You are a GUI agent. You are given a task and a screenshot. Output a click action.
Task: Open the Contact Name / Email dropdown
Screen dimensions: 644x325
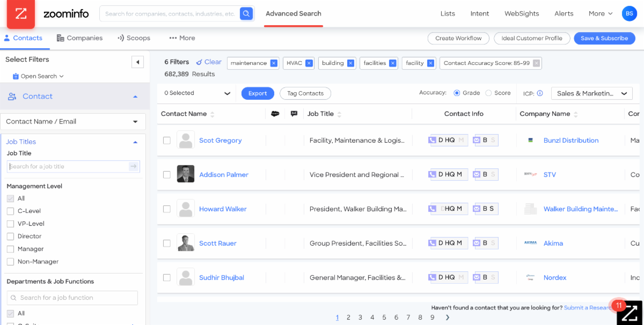(73, 121)
